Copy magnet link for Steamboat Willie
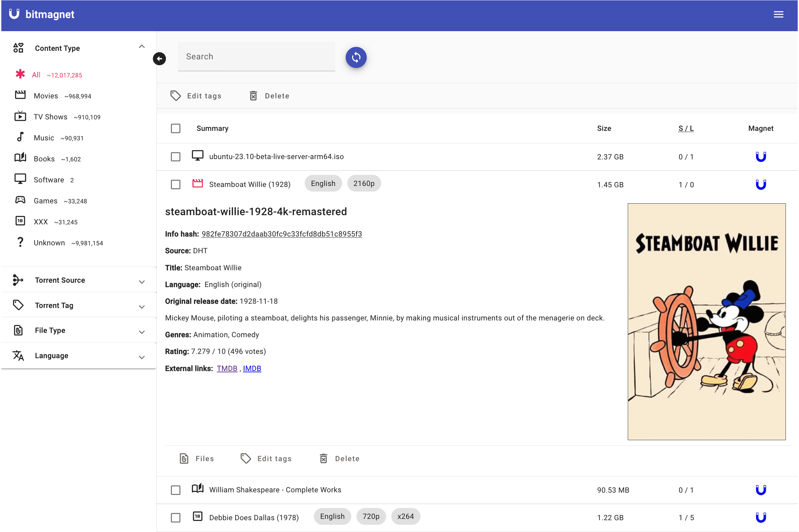This screenshot has height=532, width=799. [x=761, y=185]
